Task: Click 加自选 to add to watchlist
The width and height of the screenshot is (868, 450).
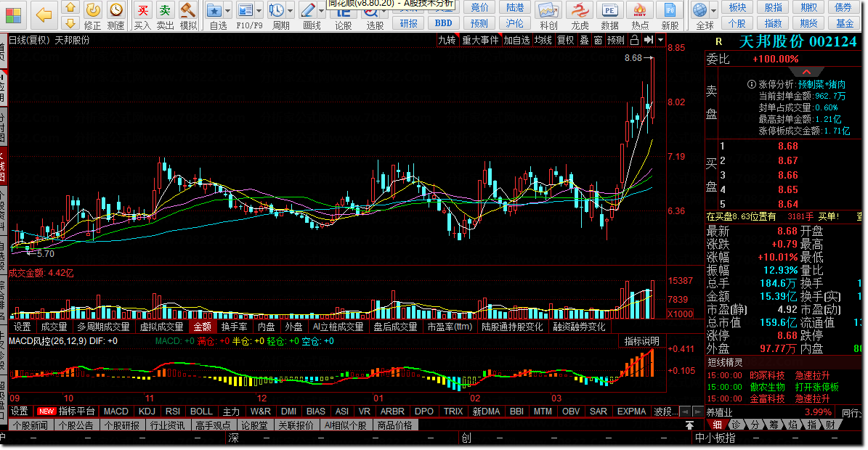Action: (517, 40)
